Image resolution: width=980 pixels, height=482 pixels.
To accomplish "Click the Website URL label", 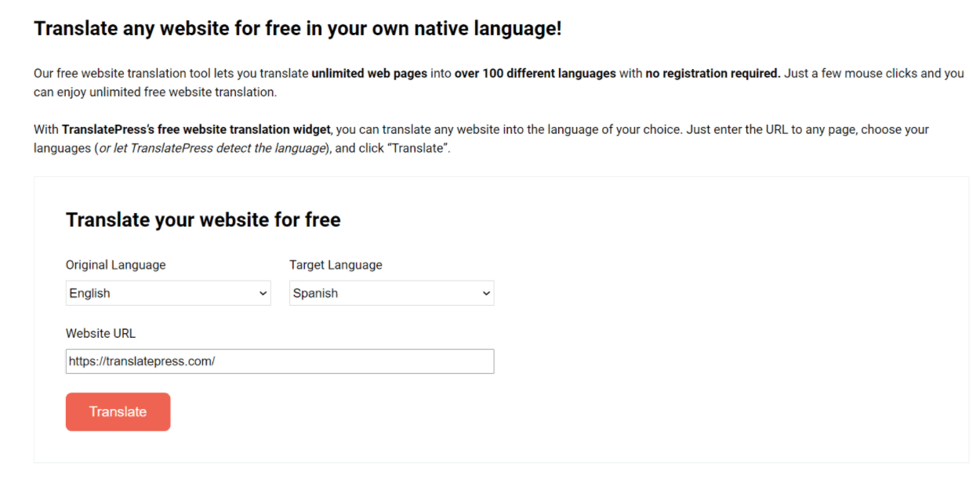I will (100, 333).
